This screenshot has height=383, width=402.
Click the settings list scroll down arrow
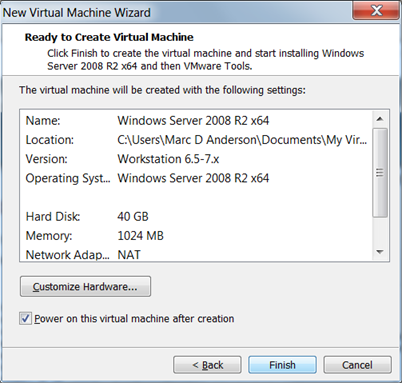click(380, 252)
